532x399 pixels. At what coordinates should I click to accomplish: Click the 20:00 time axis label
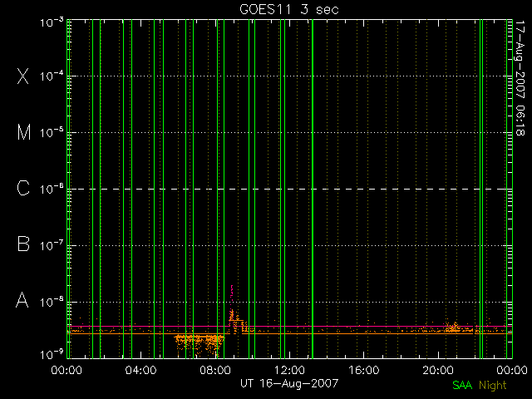(438, 370)
